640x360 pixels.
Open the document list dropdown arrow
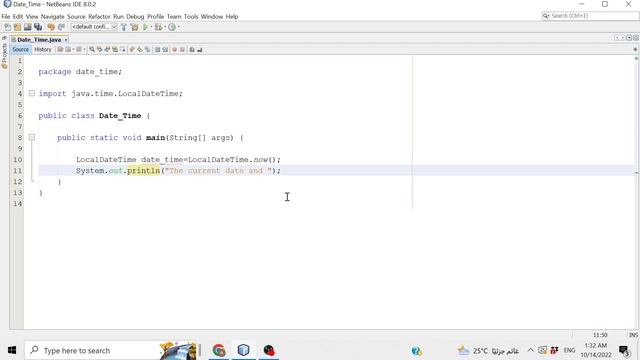[629, 38]
